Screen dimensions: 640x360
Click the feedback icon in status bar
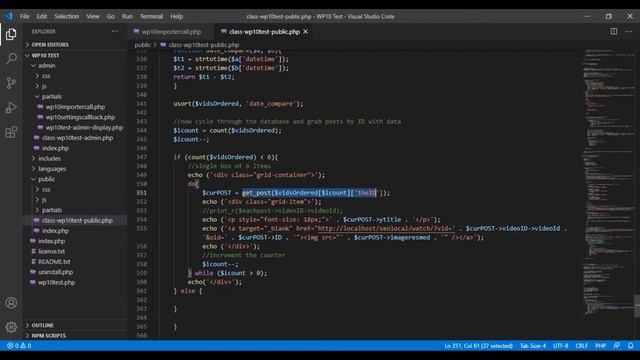[617, 346]
